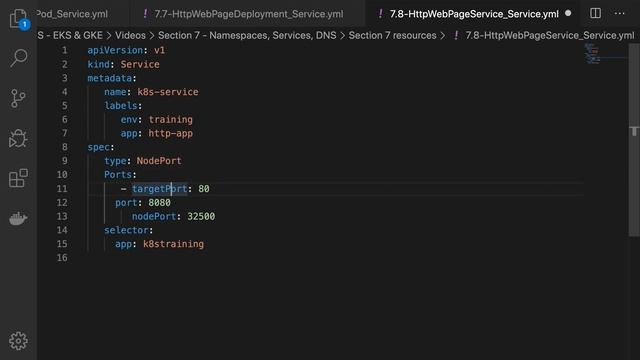Open 'Section 7 resources' breadcrumb
This screenshot has height=360, width=640.
[392, 36]
